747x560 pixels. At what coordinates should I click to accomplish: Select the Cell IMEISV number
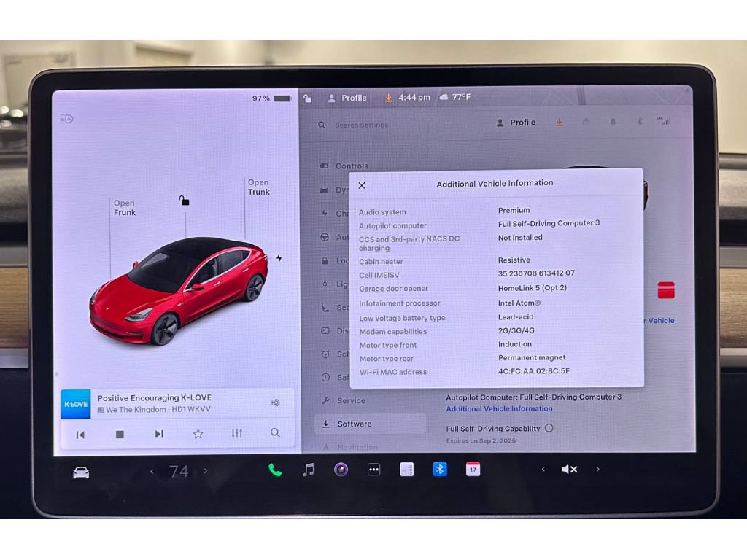click(536, 273)
